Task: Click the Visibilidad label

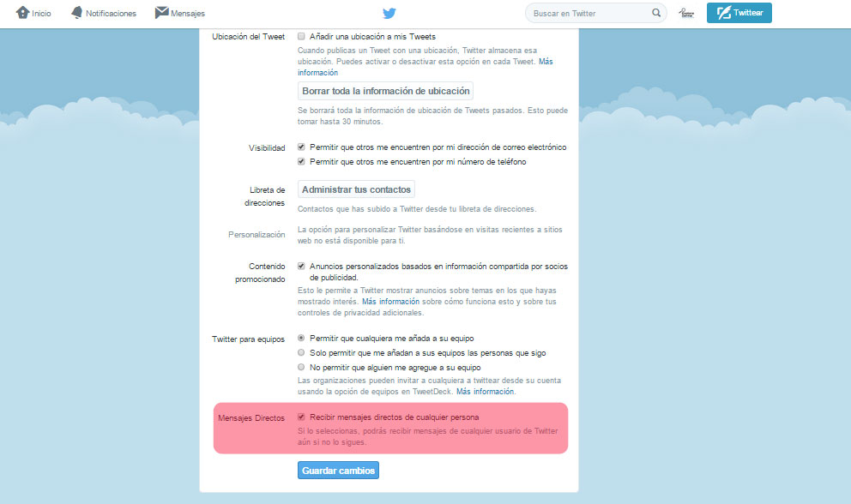Action: pyautogui.click(x=267, y=148)
